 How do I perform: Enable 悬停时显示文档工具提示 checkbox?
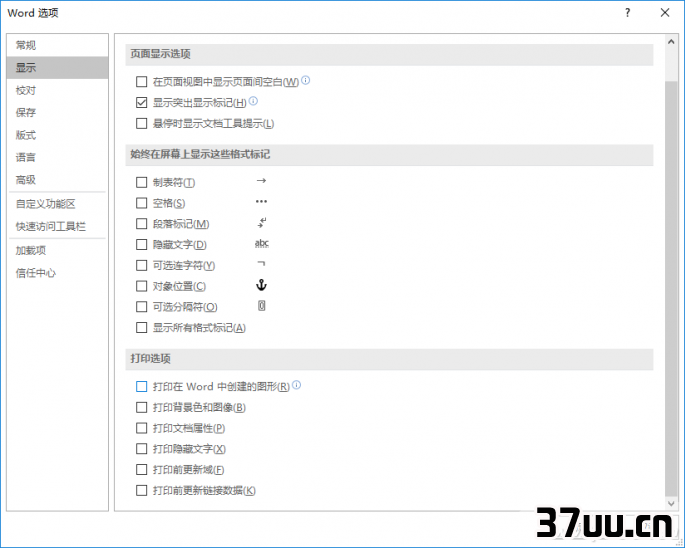142,124
